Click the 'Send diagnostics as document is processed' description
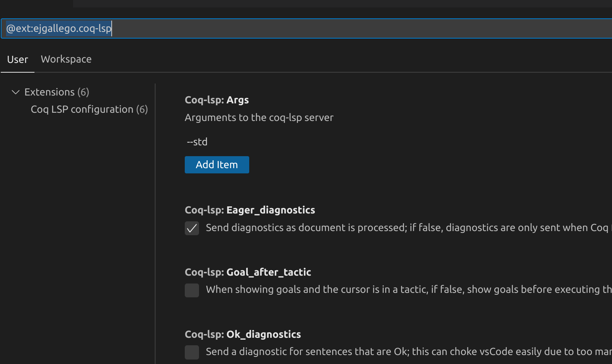 coord(409,228)
